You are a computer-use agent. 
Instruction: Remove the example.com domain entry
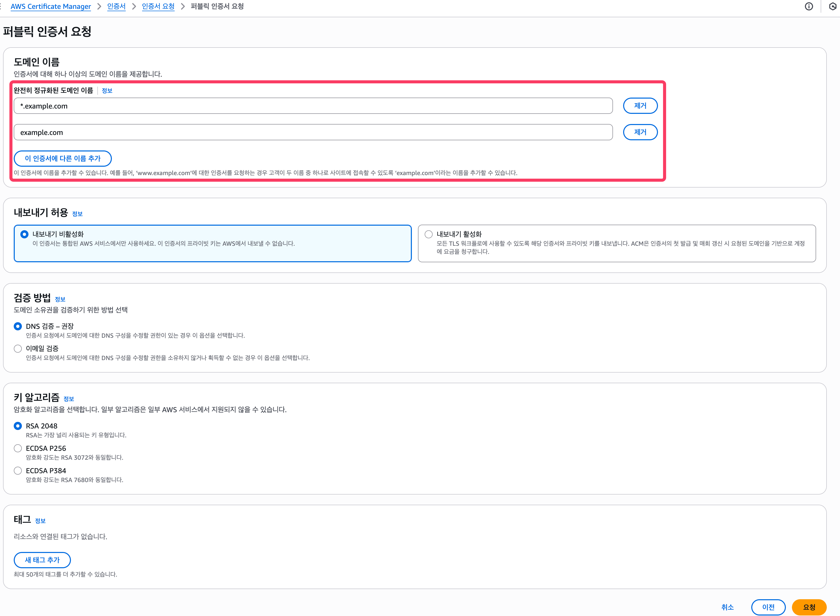640,132
